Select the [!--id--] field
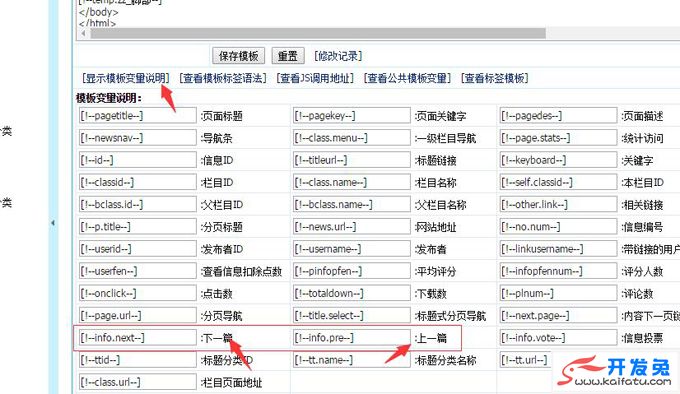This screenshot has height=394, width=680. pos(137,160)
